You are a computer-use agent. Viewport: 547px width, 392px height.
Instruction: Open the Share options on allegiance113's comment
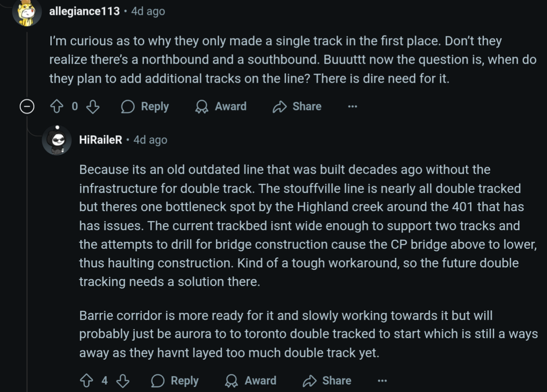click(x=296, y=106)
